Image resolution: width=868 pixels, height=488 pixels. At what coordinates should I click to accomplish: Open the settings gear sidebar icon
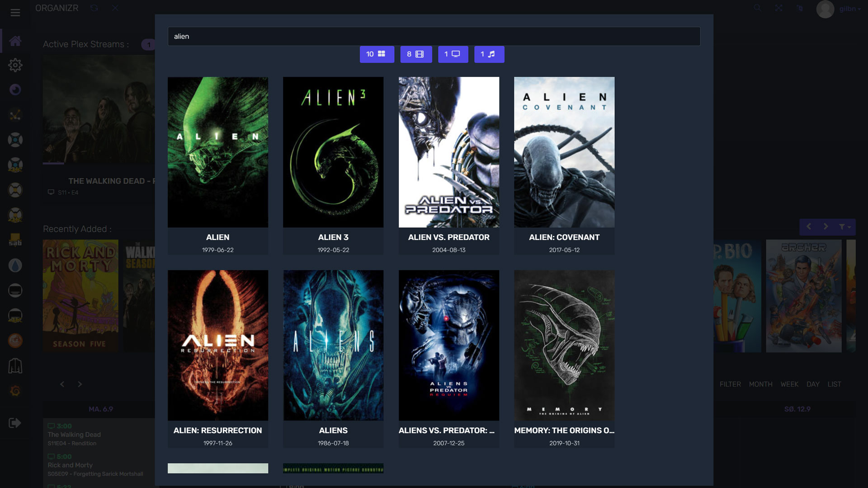click(x=15, y=65)
